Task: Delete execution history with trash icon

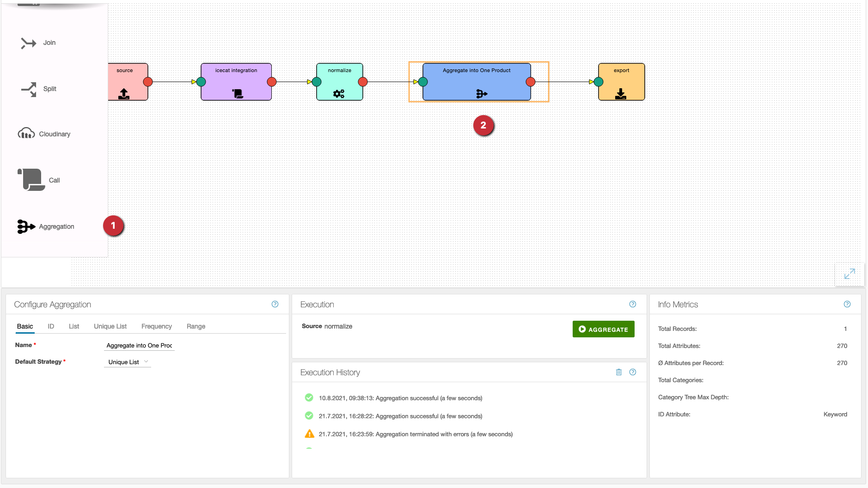Action: (x=619, y=372)
